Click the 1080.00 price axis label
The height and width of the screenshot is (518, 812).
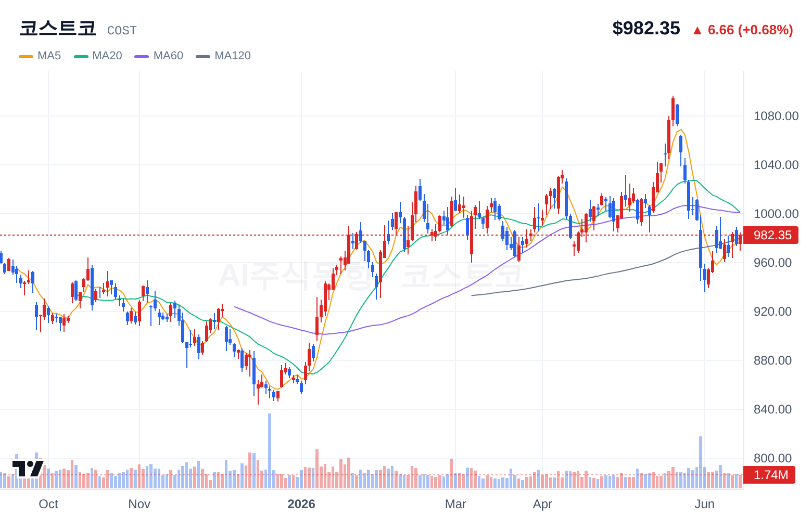click(x=776, y=116)
